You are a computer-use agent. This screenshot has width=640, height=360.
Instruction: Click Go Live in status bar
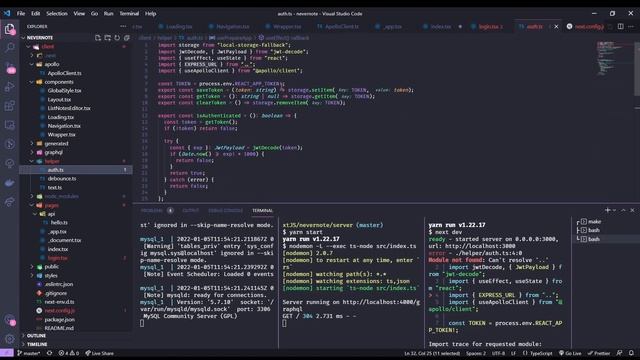570,353
